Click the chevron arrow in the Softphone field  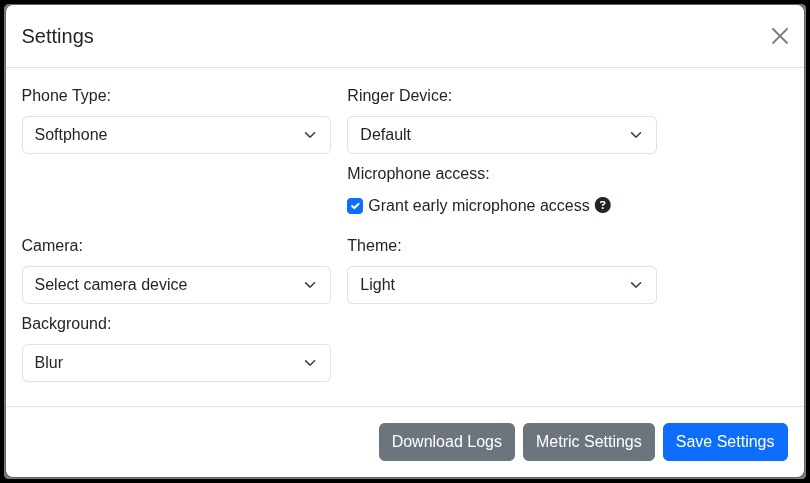[x=310, y=135]
